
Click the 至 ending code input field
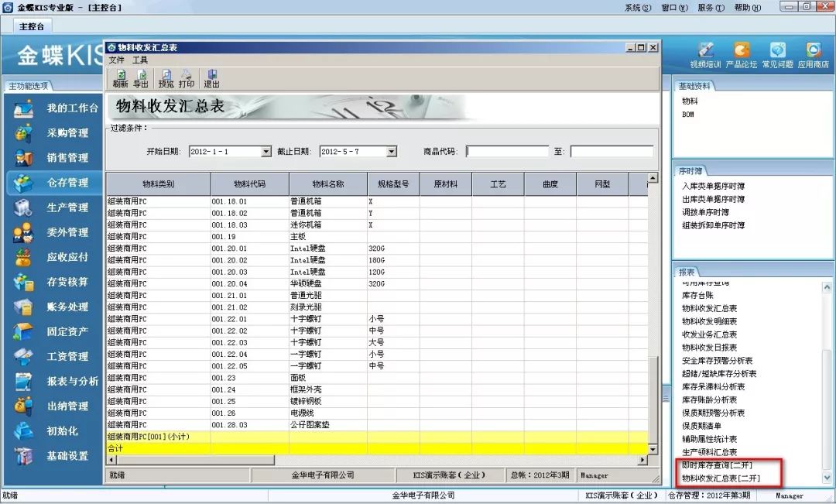[x=612, y=152]
